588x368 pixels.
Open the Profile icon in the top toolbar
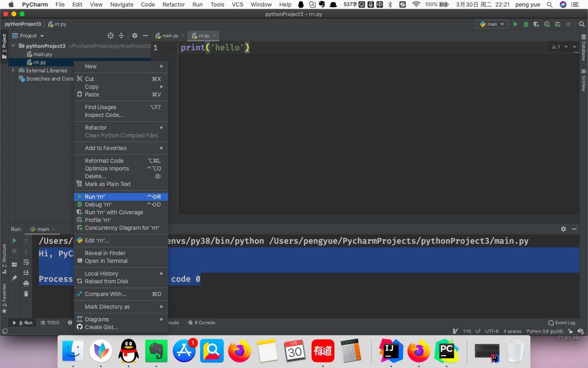tap(547, 24)
